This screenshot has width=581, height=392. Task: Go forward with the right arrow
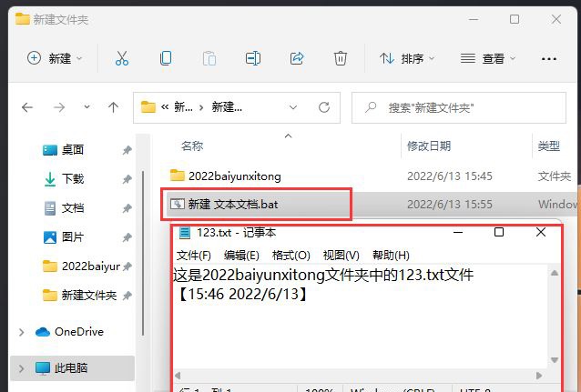pos(59,107)
